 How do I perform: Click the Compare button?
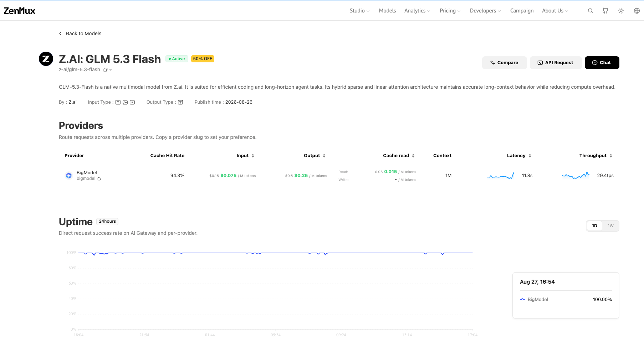tap(504, 63)
